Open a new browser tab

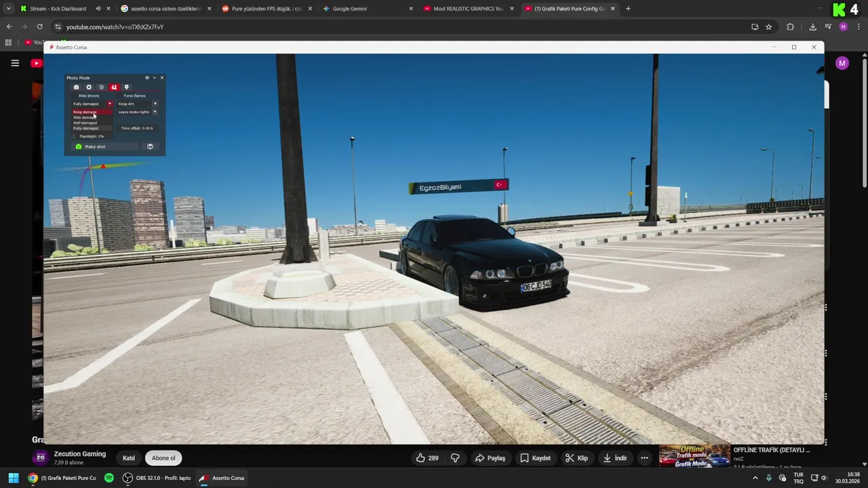point(628,9)
